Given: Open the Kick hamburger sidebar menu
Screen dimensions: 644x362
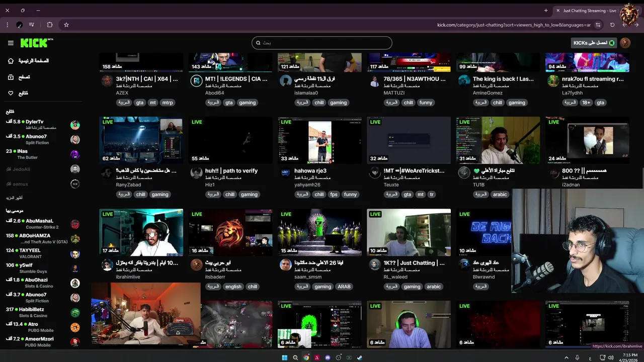Looking at the screenshot, I should [11, 43].
